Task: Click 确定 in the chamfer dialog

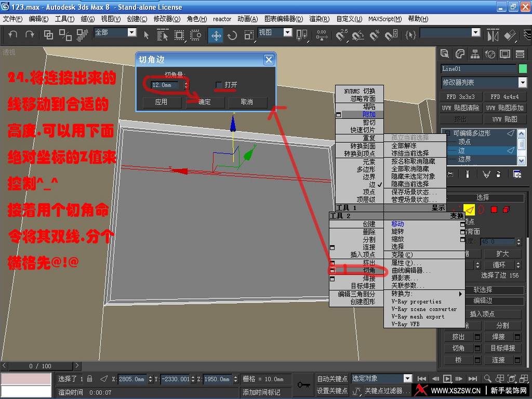Action: 205,102
